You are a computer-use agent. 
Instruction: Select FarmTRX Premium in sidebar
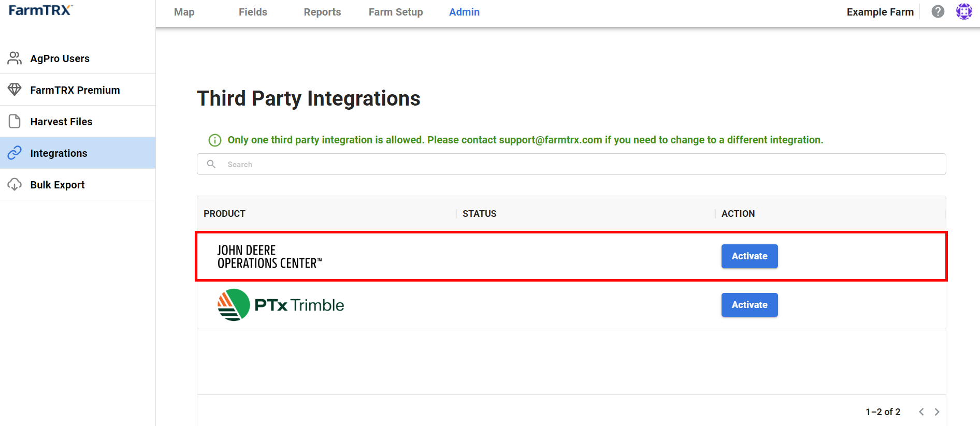click(78, 90)
